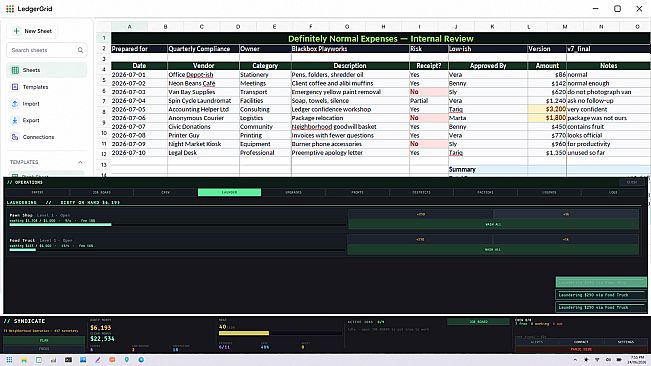Click the New Sheet plus icon
The image size is (651, 366).
tap(16, 31)
